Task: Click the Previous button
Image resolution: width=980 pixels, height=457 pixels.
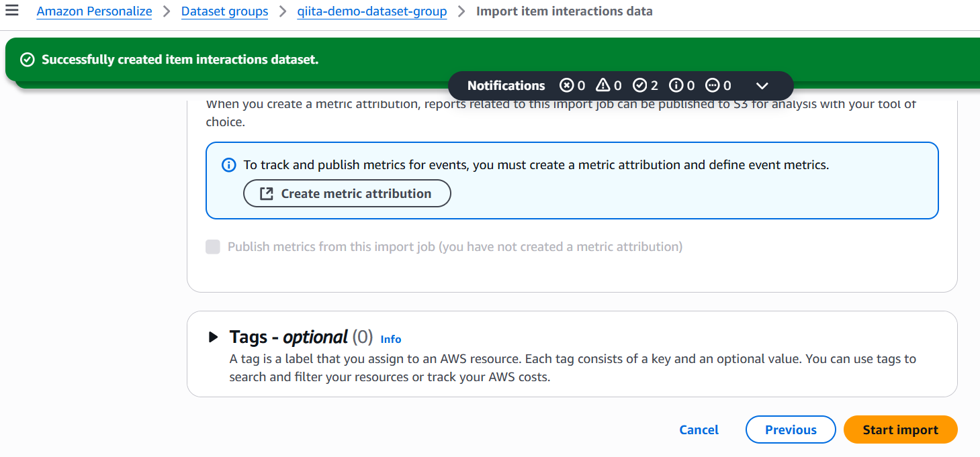Action: click(791, 430)
